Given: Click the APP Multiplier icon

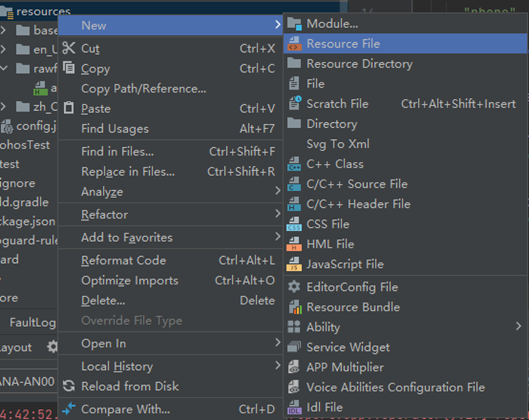Looking at the screenshot, I should click(x=294, y=367).
